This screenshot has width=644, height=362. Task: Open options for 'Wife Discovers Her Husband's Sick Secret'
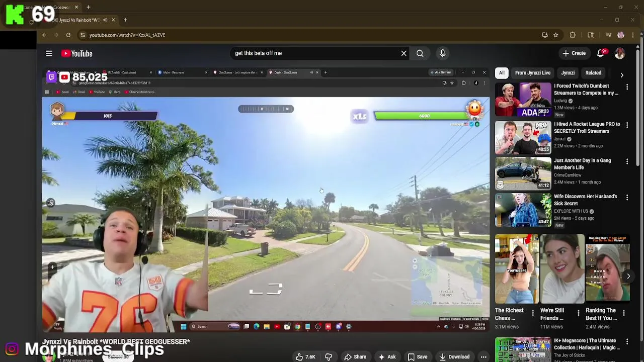(x=627, y=198)
